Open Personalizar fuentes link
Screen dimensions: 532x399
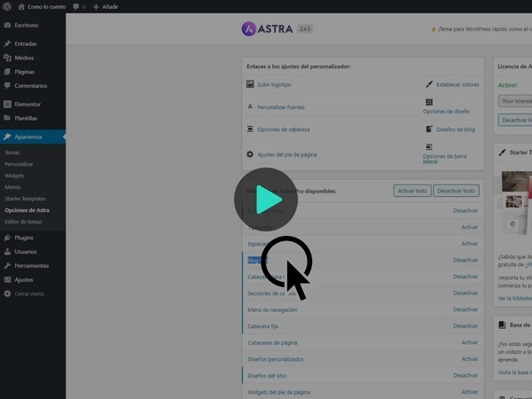point(281,107)
